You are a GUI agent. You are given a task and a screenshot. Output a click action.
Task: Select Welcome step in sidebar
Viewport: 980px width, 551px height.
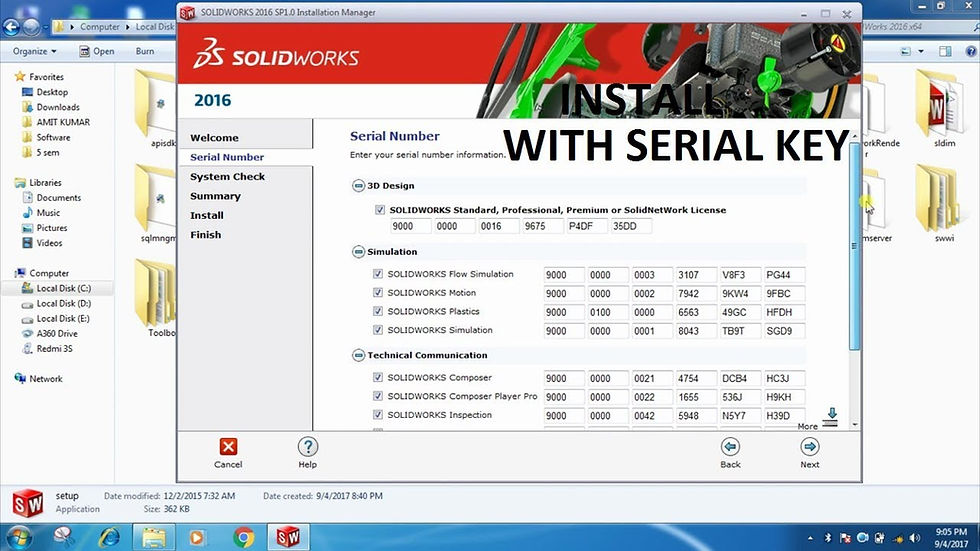[214, 137]
